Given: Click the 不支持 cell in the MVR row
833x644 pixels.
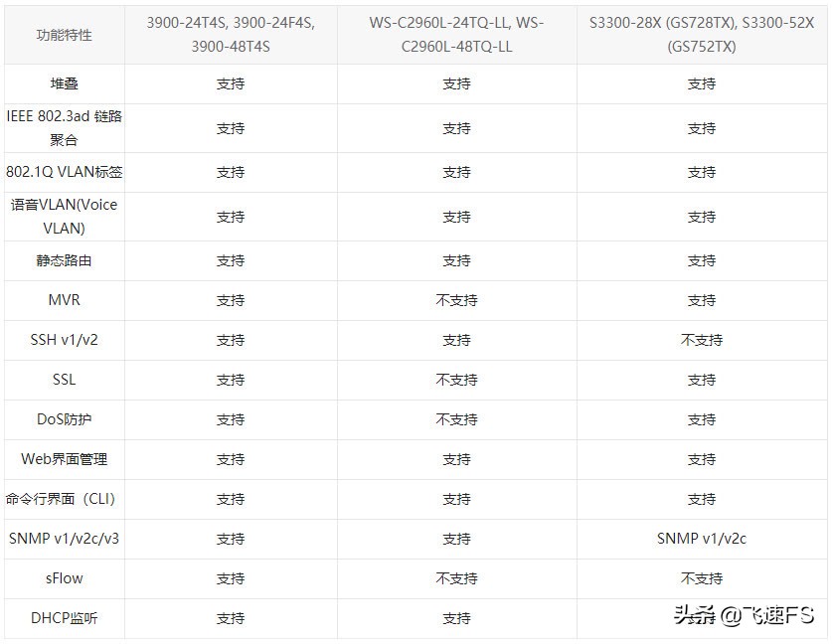Looking at the screenshot, I should [456, 300].
